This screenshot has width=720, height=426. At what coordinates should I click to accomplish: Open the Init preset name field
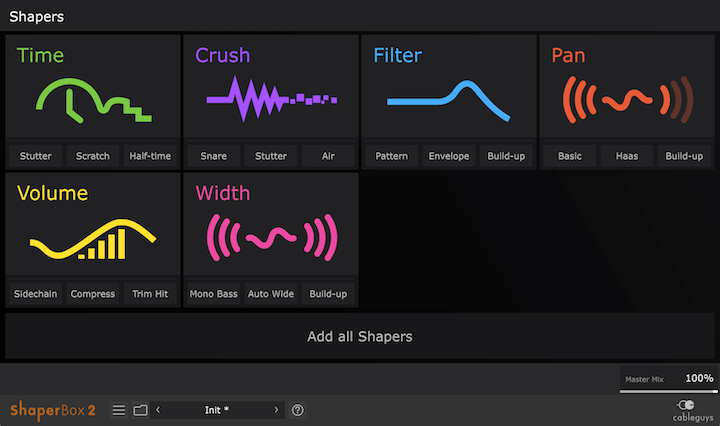(217, 410)
